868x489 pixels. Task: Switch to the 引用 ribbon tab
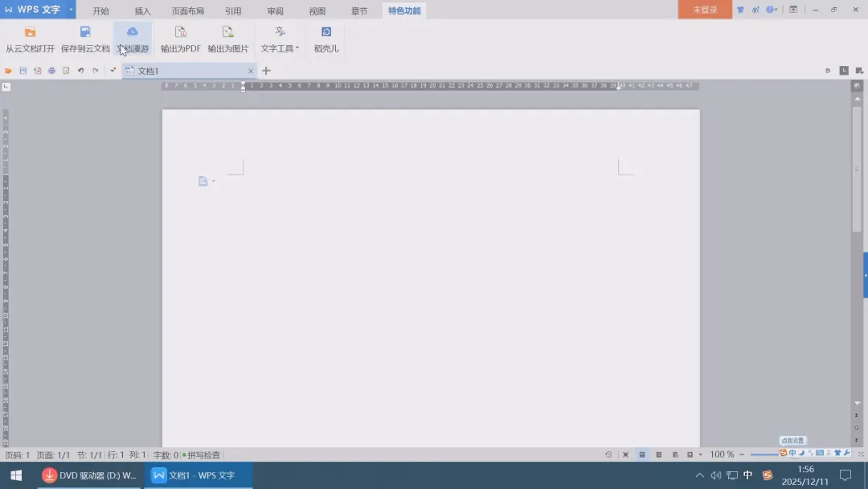[x=233, y=10]
